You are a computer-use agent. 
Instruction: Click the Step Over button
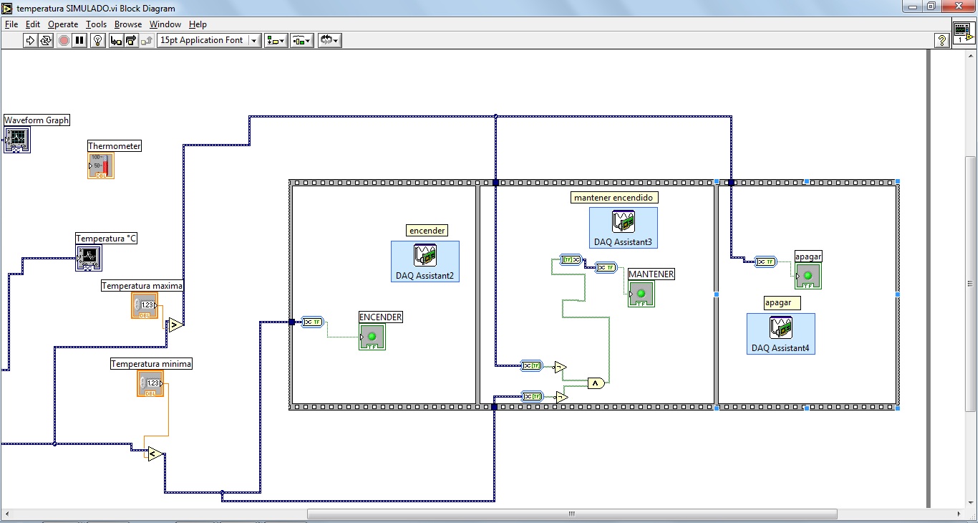pyautogui.click(x=131, y=40)
